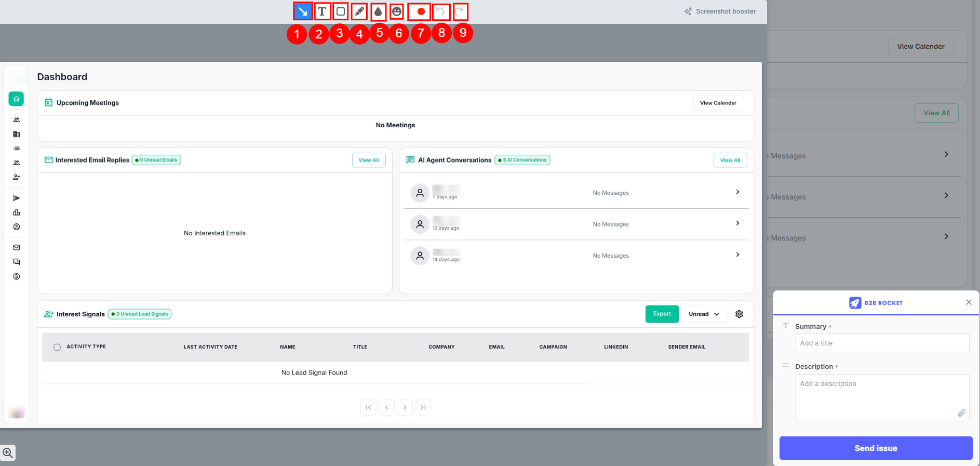This screenshot has width=980, height=466.
Task: Go to the dashboard home sidebar item
Action: 17,99
